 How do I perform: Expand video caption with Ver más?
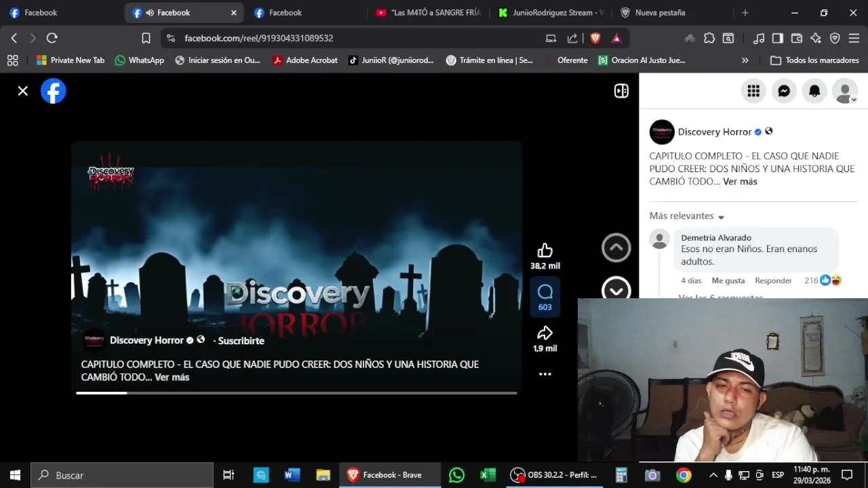172,377
